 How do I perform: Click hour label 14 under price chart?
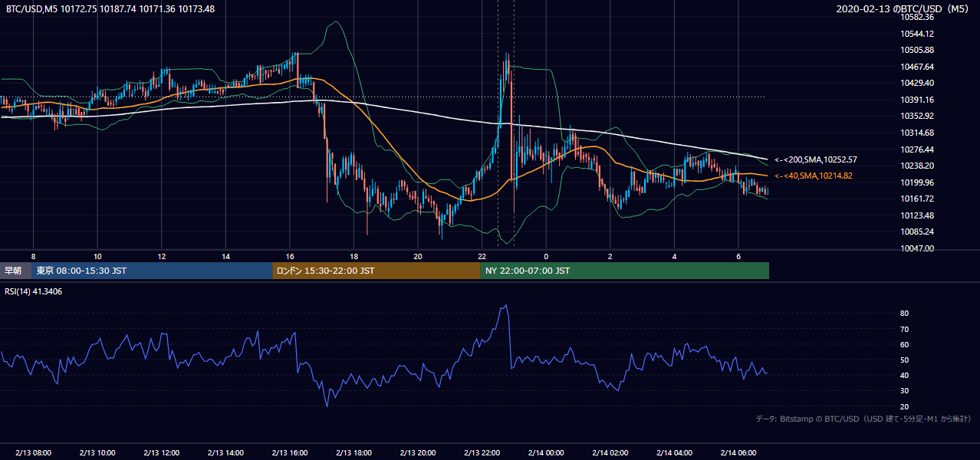coord(225,256)
